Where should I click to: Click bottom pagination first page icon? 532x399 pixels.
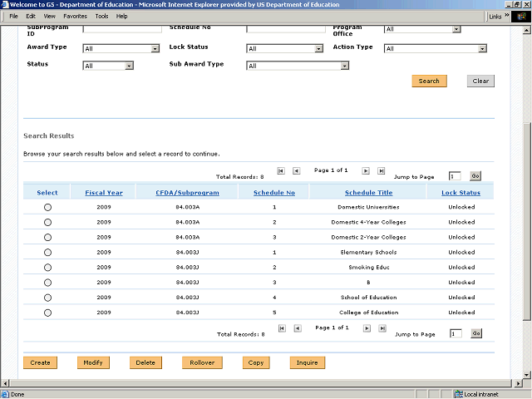pos(281,328)
